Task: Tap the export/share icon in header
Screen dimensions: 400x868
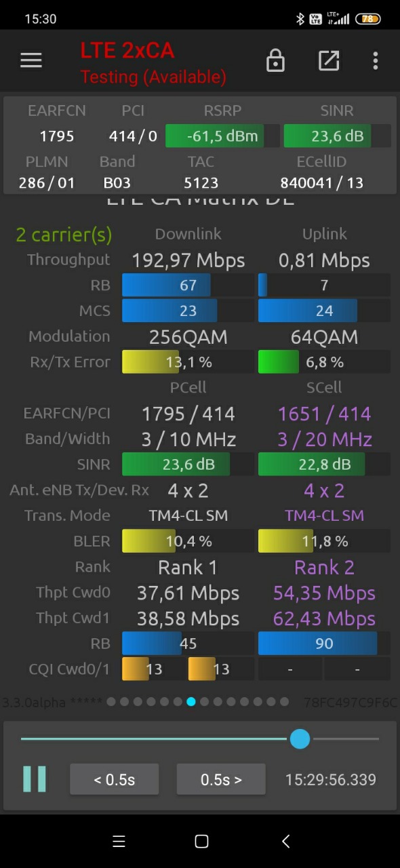Action: click(329, 60)
